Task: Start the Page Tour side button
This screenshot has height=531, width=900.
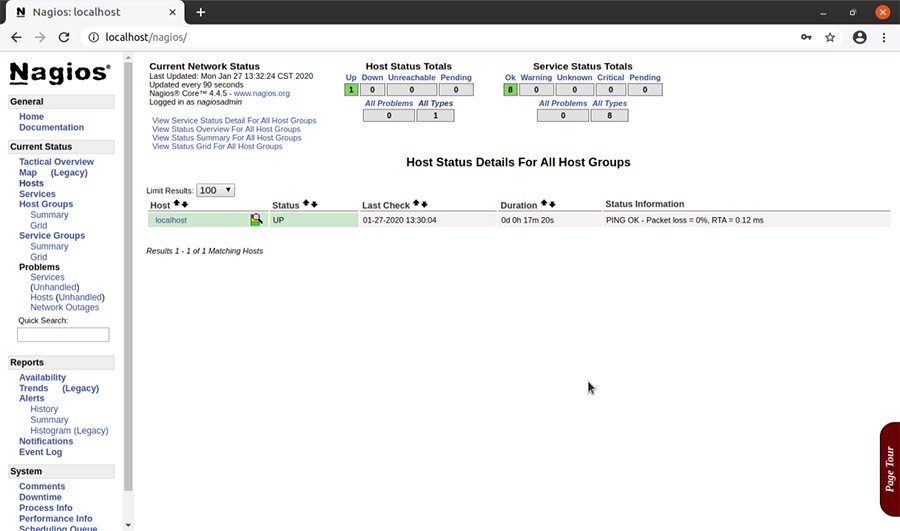Action: (889, 470)
